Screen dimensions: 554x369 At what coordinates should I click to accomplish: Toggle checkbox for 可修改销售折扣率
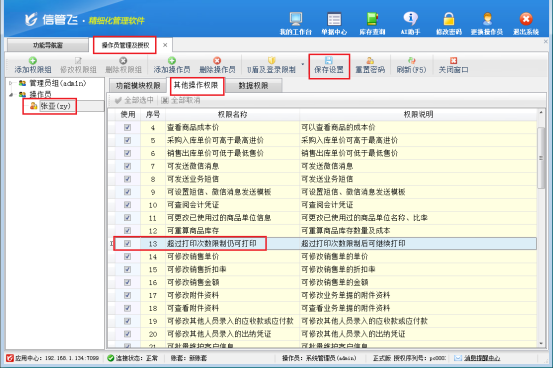[x=128, y=269]
